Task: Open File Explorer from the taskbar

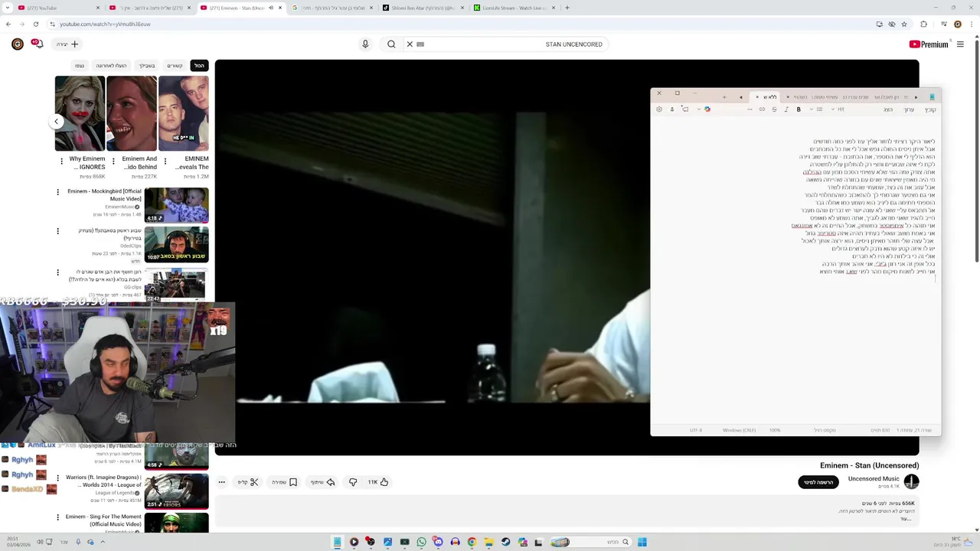Action: coord(488,542)
